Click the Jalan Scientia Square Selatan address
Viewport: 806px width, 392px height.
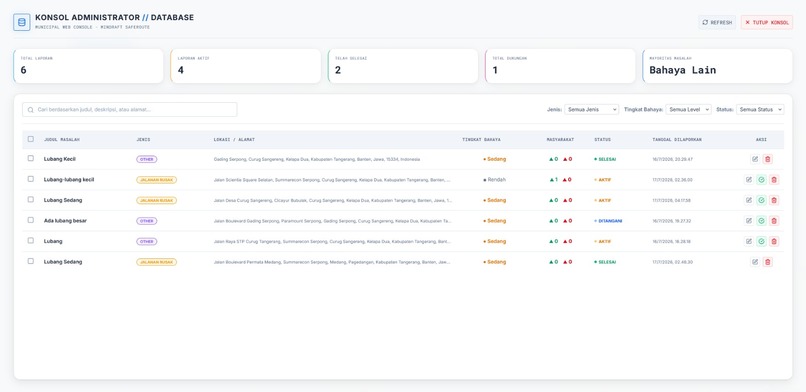point(333,180)
